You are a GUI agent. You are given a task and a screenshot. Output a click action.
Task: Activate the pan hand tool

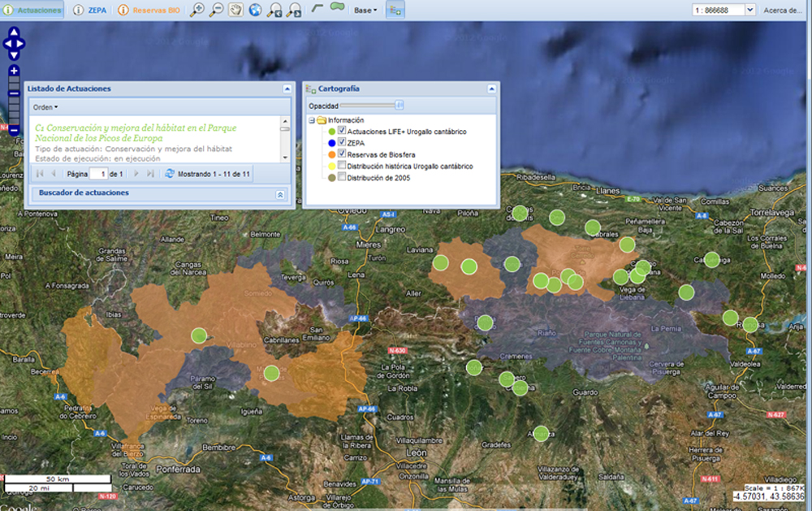click(236, 11)
